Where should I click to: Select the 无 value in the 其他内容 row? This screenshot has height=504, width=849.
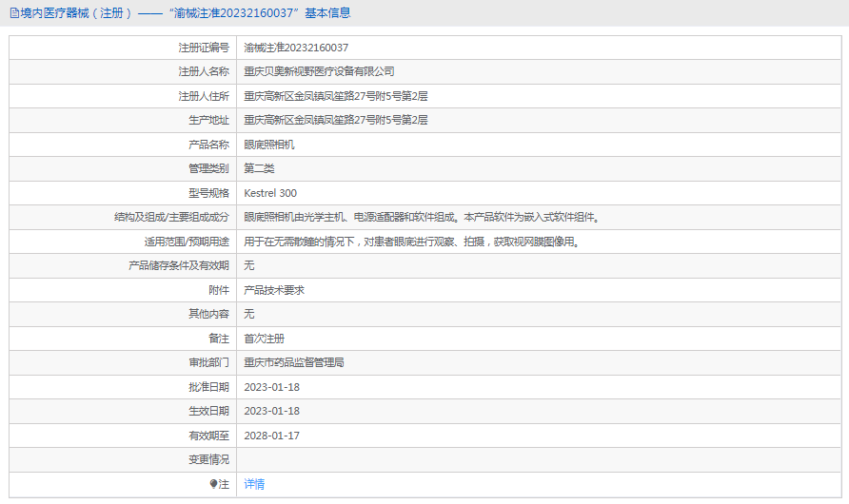pos(249,314)
